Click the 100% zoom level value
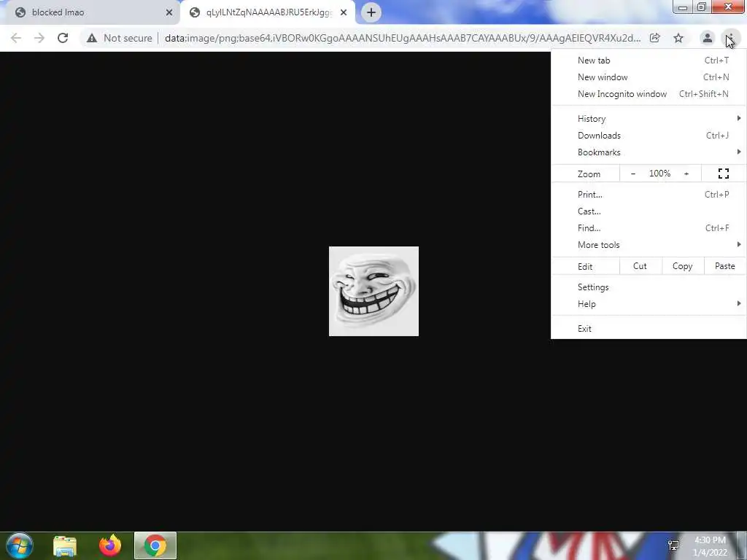The width and height of the screenshot is (747, 560). (x=659, y=174)
